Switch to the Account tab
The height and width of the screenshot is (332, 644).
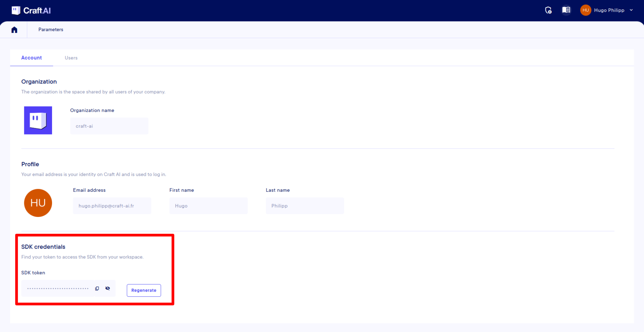[x=32, y=58]
